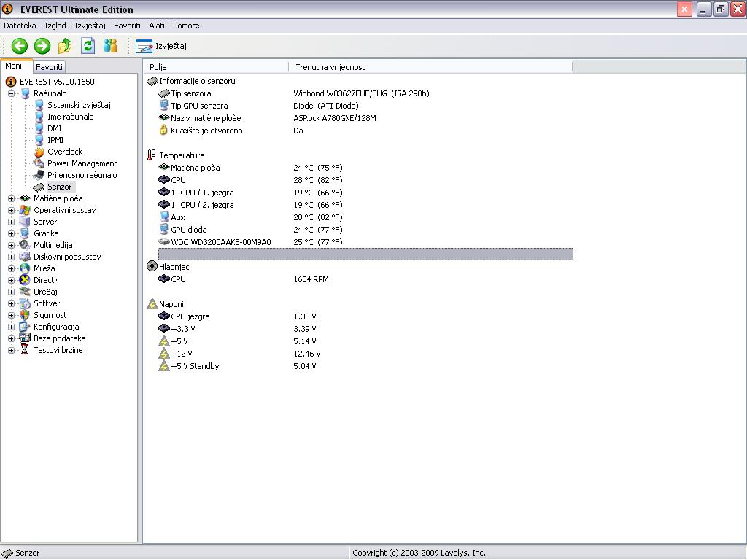Image resolution: width=747 pixels, height=560 pixels.
Task: Click the green Back arrow toolbar icon
Action: (x=19, y=46)
